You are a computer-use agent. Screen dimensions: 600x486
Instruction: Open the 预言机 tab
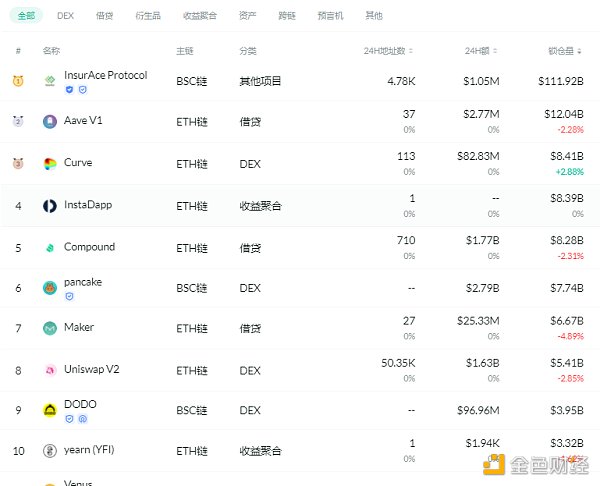[331, 16]
